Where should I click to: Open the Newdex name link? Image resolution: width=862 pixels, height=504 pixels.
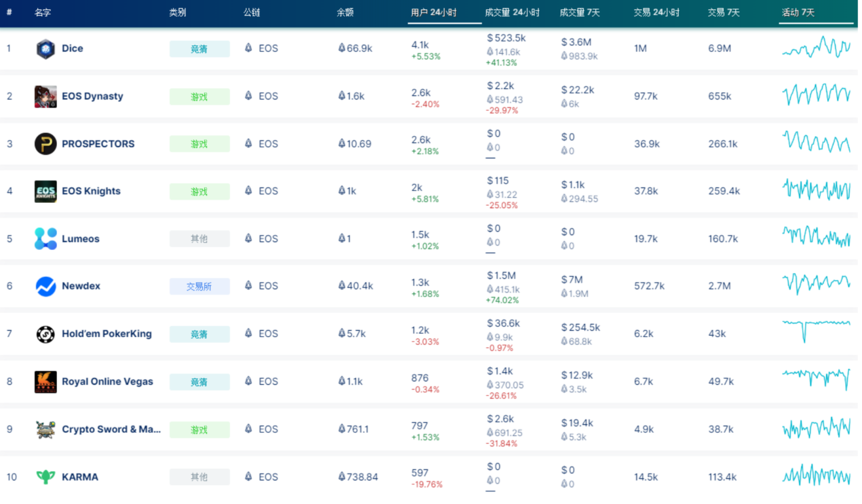click(x=81, y=286)
